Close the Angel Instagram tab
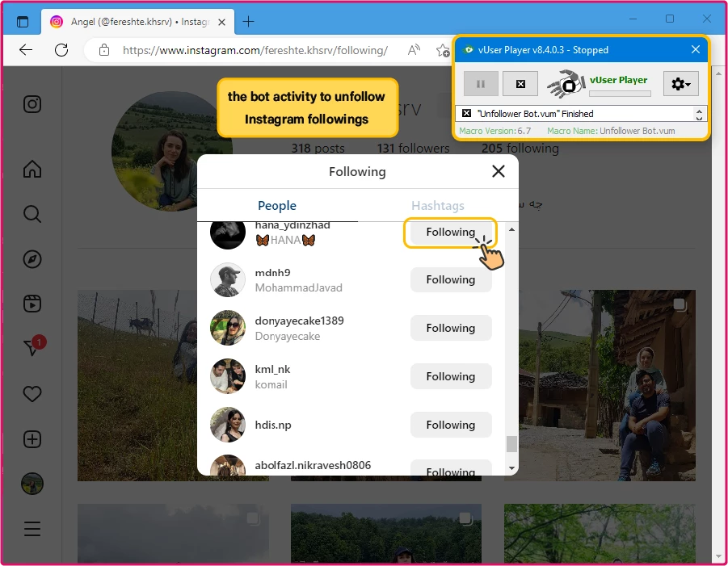 222,22
